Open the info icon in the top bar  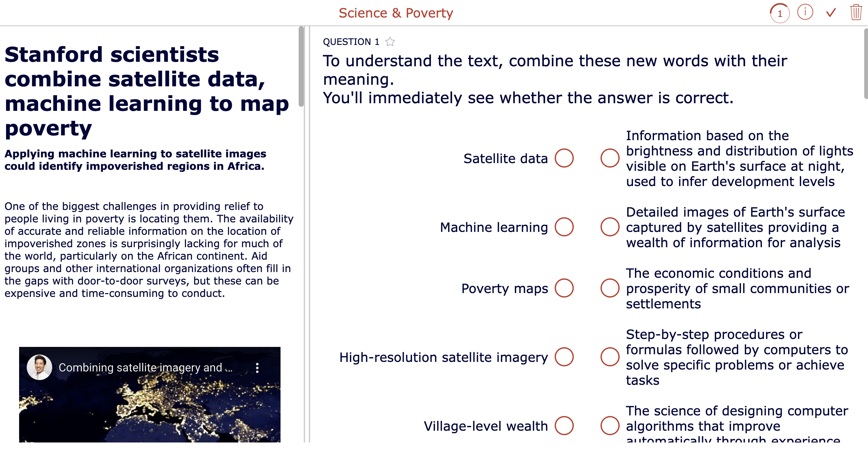pyautogui.click(x=805, y=12)
